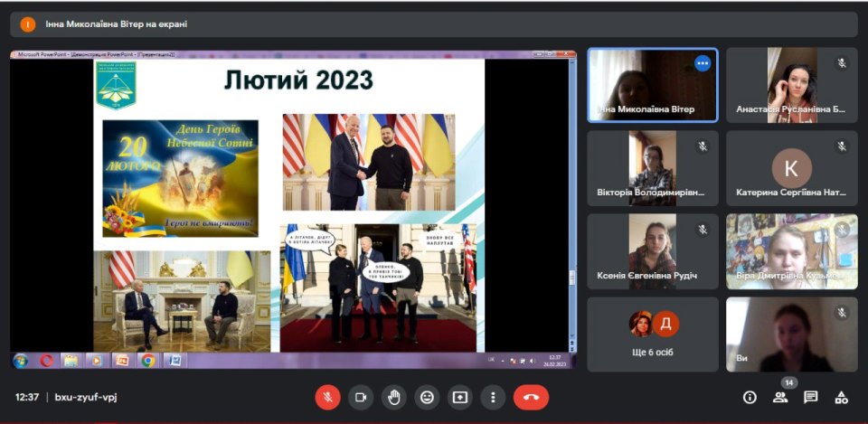Unmute the microphone in the call controls
Screen dimensions: 868x424
pos(327,398)
